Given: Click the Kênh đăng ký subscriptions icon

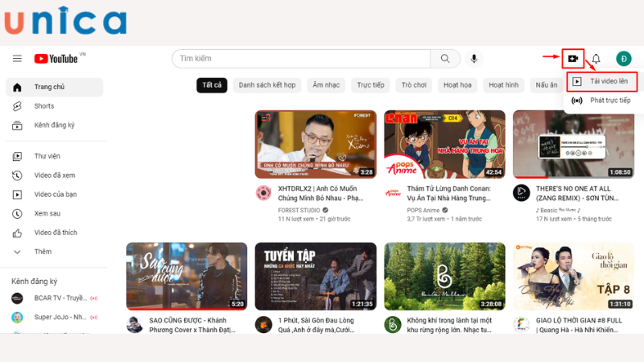Looking at the screenshot, I should pyautogui.click(x=17, y=125).
